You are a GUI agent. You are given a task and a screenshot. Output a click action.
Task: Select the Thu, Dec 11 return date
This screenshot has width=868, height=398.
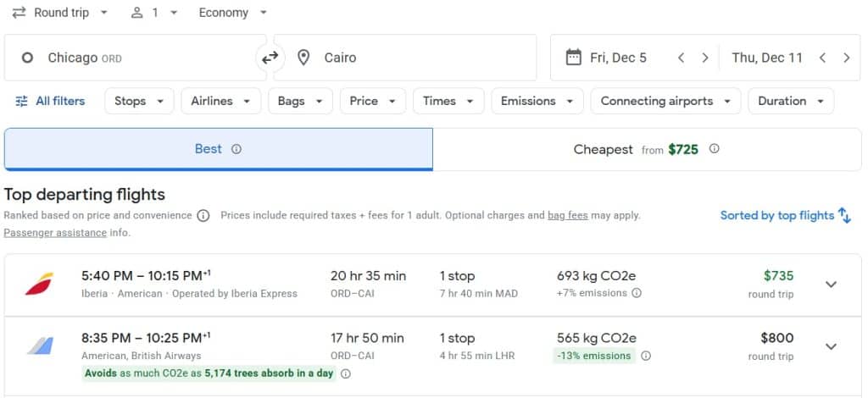tap(766, 58)
